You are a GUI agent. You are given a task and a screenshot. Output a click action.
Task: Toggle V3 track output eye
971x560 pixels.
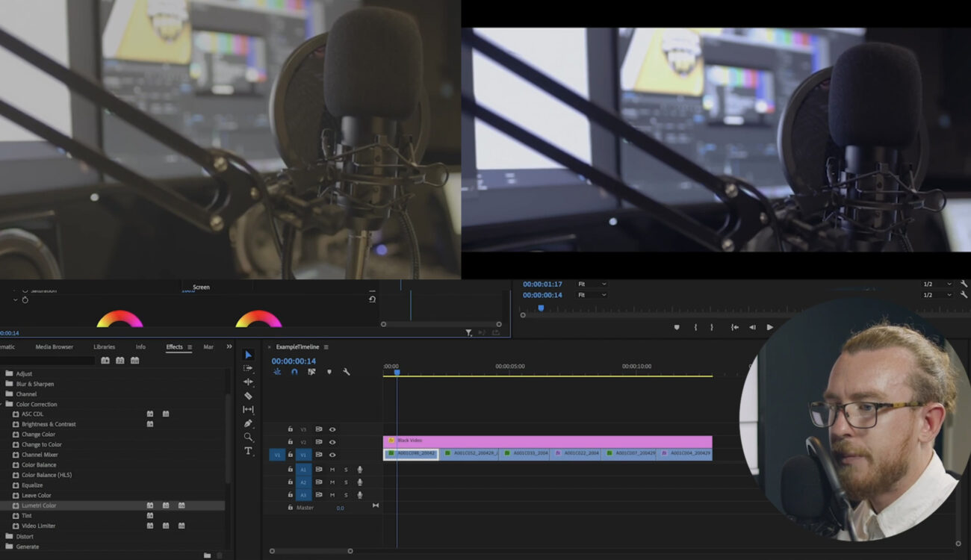pyautogui.click(x=332, y=429)
